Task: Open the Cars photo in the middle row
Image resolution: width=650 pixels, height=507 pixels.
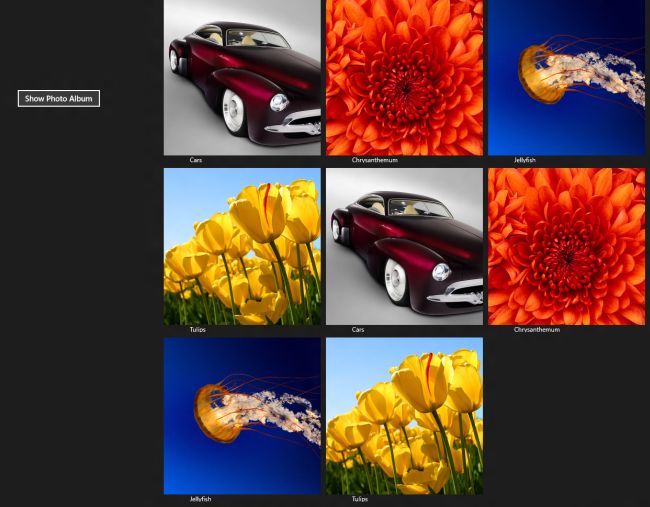Action: pos(404,246)
